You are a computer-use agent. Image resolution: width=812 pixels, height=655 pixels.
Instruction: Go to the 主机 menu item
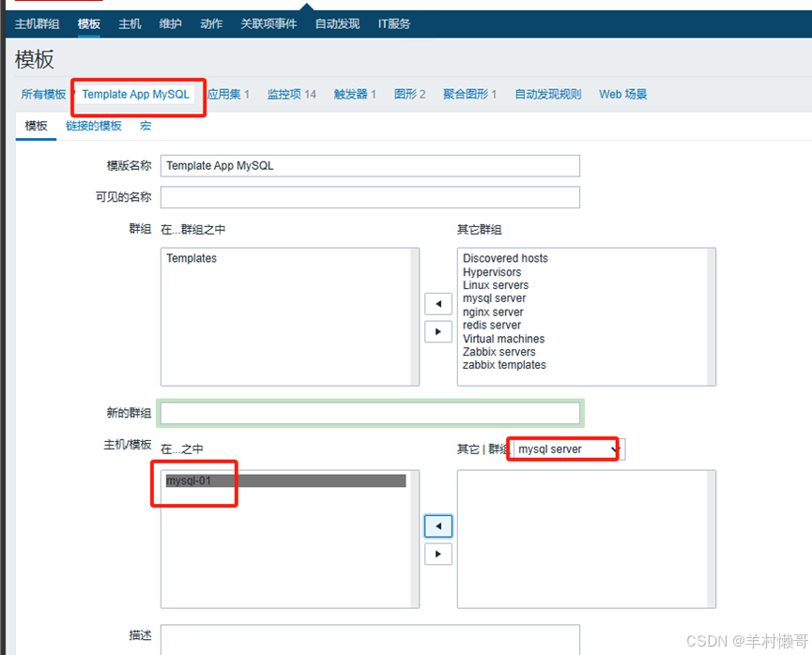(130, 23)
